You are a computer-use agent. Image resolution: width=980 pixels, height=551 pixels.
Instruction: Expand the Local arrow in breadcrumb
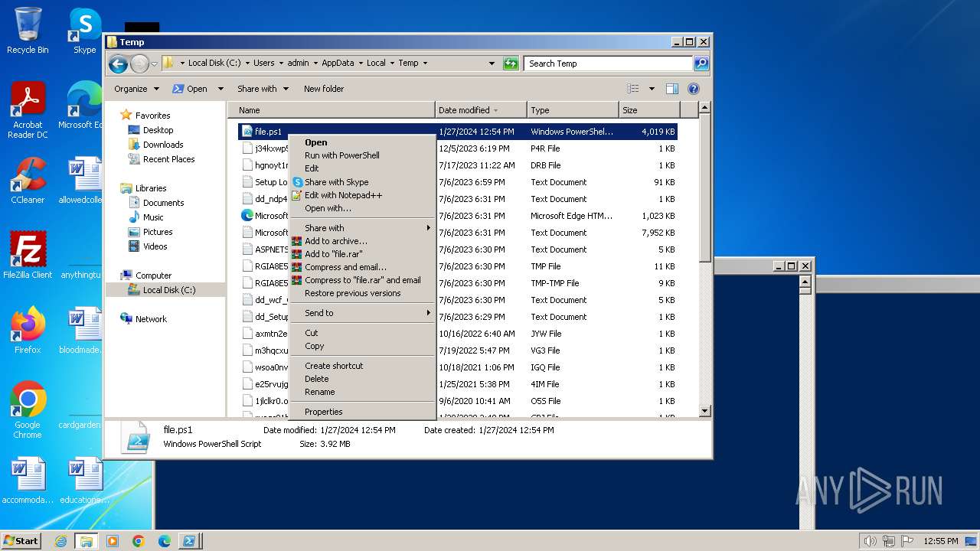click(391, 64)
